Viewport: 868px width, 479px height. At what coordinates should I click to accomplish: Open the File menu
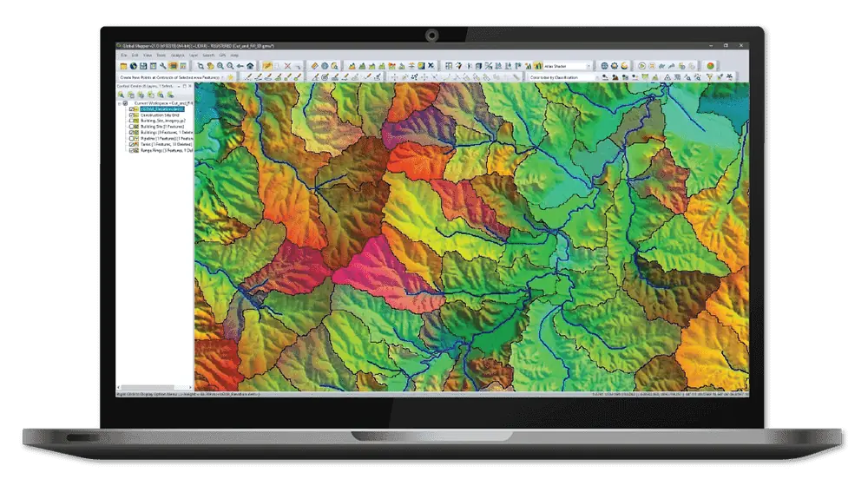123,56
